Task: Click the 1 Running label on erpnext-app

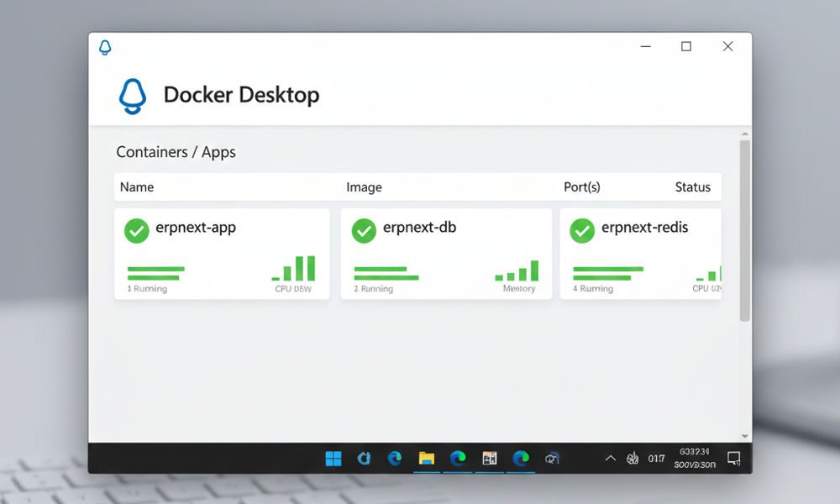Action: click(x=147, y=288)
